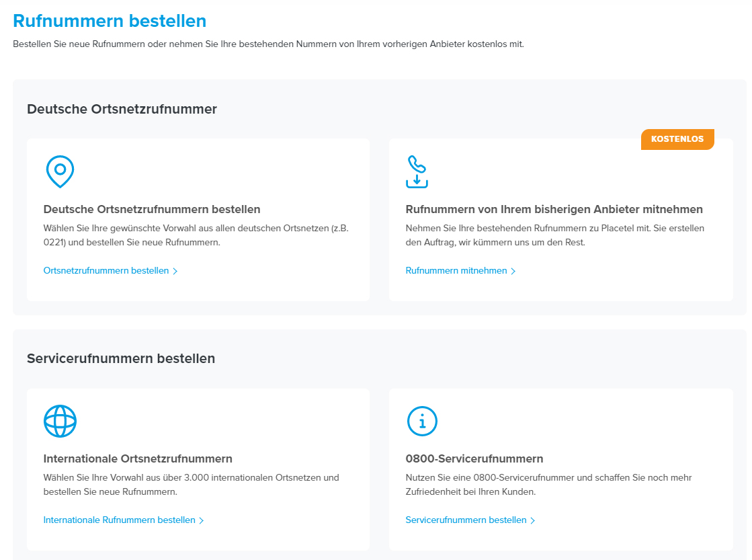
Task: Click the 0800-Servicerufnummern card heading
Action: [474, 458]
